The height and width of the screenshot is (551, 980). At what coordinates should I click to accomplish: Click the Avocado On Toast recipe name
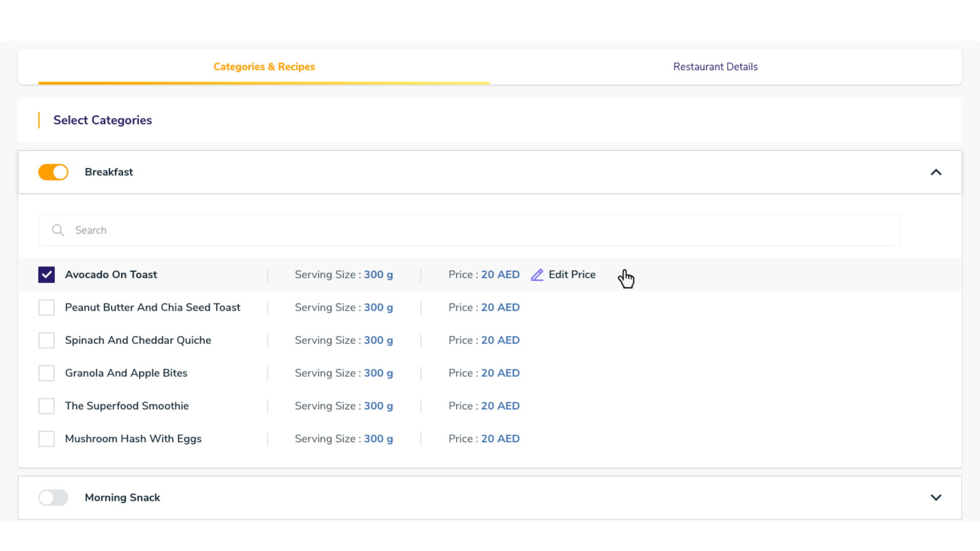111,274
